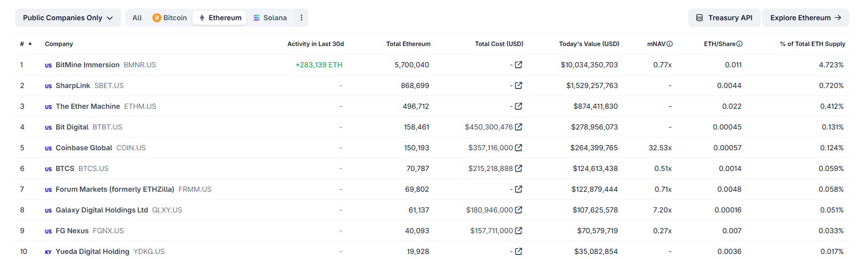Open Coinbase Global company link
The height and width of the screenshot is (259, 868).
coord(84,148)
